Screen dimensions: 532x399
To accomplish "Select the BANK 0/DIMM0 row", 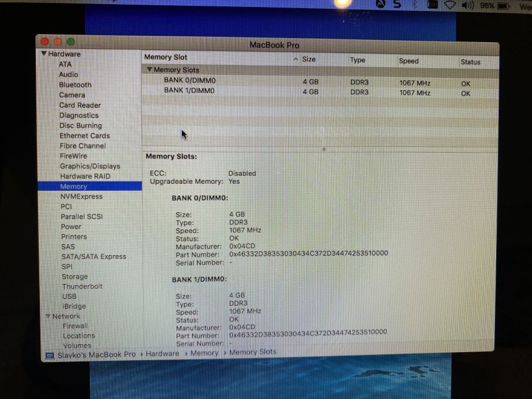I will (x=320, y=82).
